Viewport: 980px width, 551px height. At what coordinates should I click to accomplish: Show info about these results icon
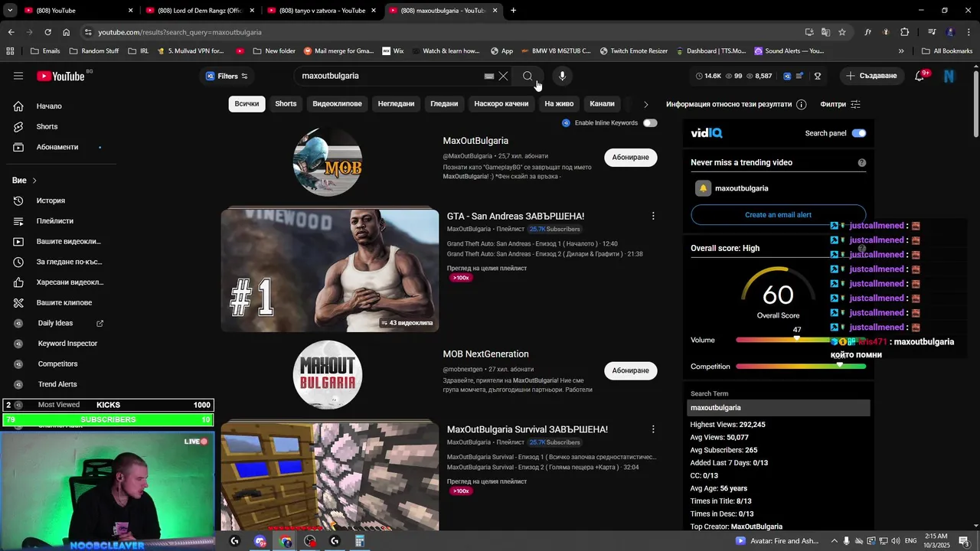point(801,104)
